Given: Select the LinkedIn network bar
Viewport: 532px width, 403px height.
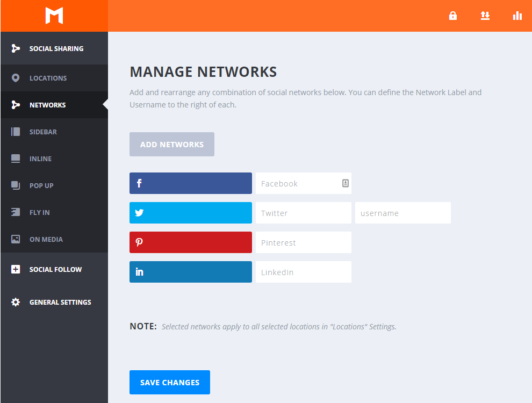Looking at the screenshot, I should [x=190, y=272].
